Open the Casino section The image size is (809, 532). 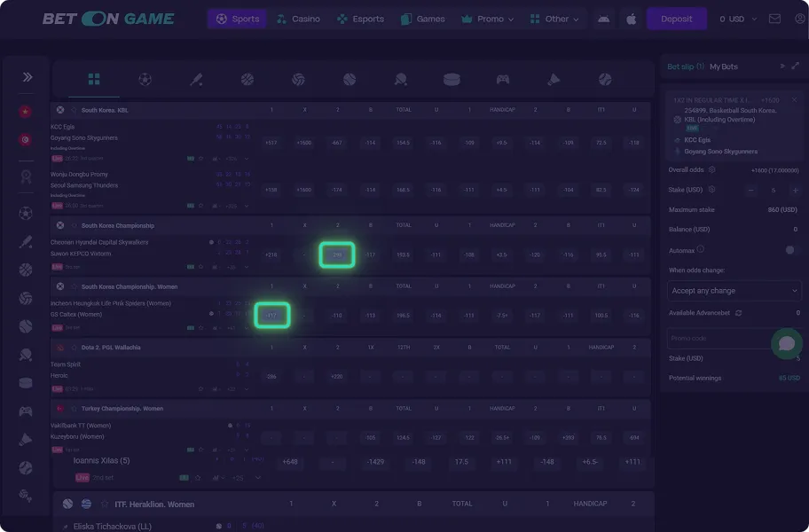pos(298,19)
